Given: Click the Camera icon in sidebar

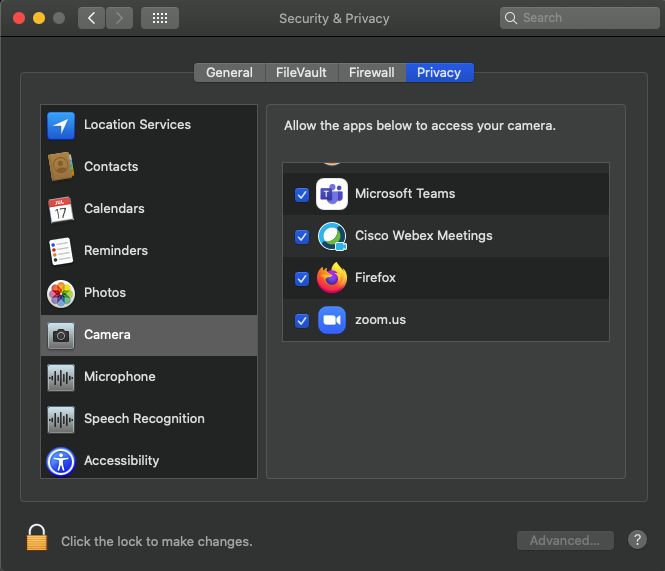Looking at the screenshot, I should [61, 336].
